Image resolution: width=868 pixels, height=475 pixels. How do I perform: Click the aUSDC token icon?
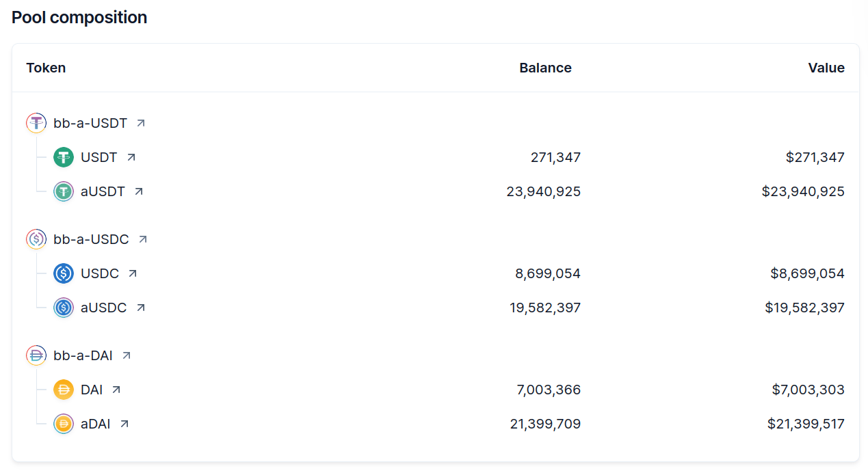64,308
